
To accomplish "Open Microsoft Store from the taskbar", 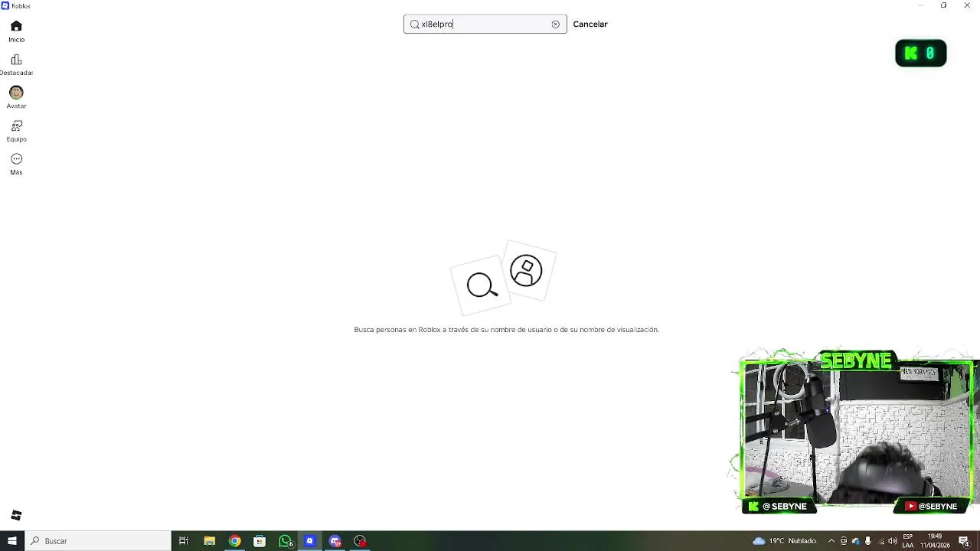I will coord(260,541).
